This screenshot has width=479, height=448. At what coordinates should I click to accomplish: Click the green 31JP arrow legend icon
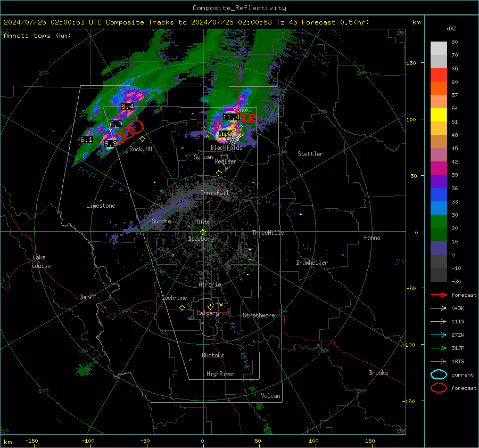coord(439,348)
